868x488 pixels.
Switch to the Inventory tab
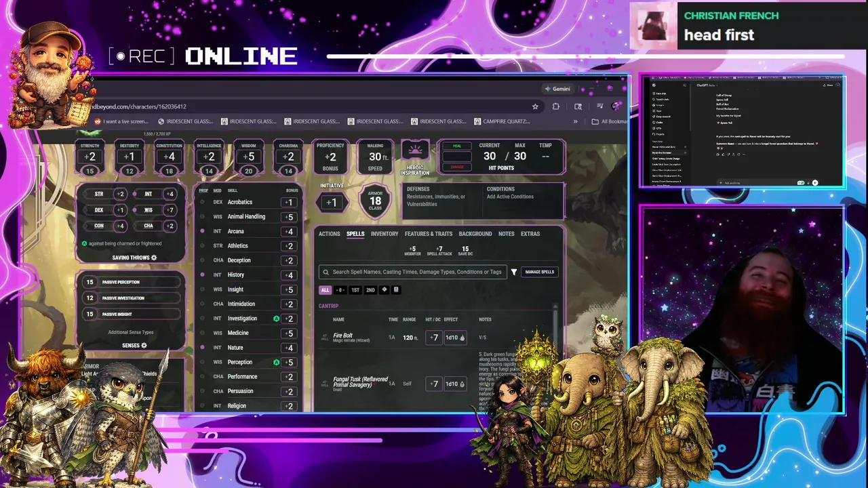(x=384, y=234)
